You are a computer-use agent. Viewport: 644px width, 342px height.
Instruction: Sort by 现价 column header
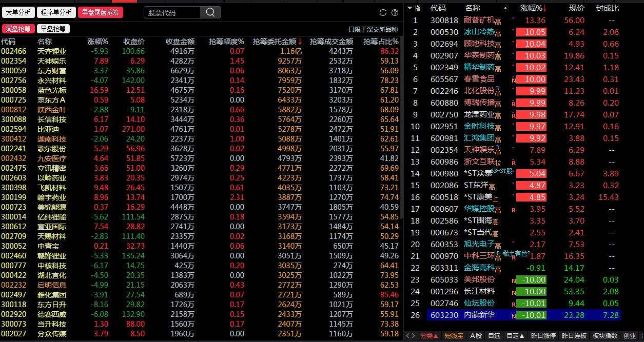pos(577,8)
